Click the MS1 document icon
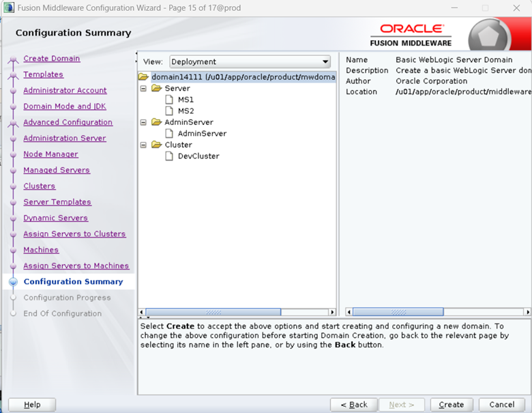 [169, 100]
